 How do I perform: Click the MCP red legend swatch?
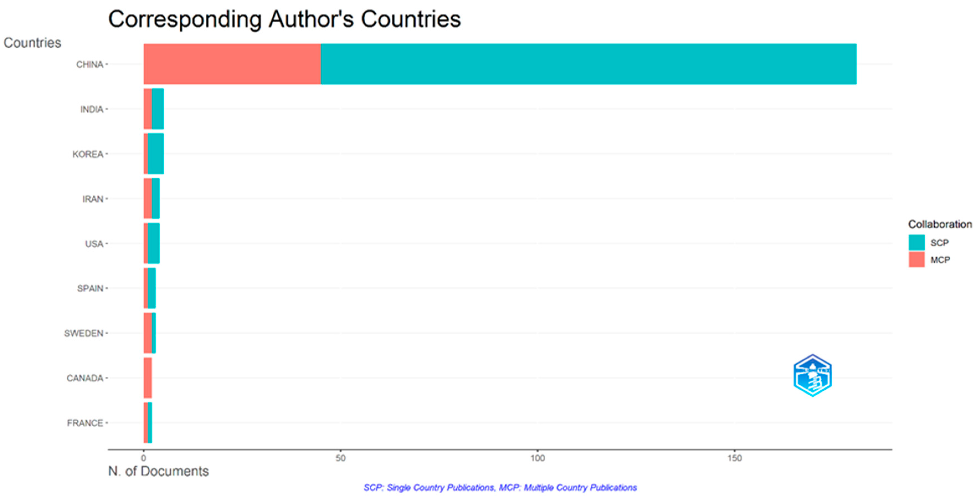pos(917,260)
